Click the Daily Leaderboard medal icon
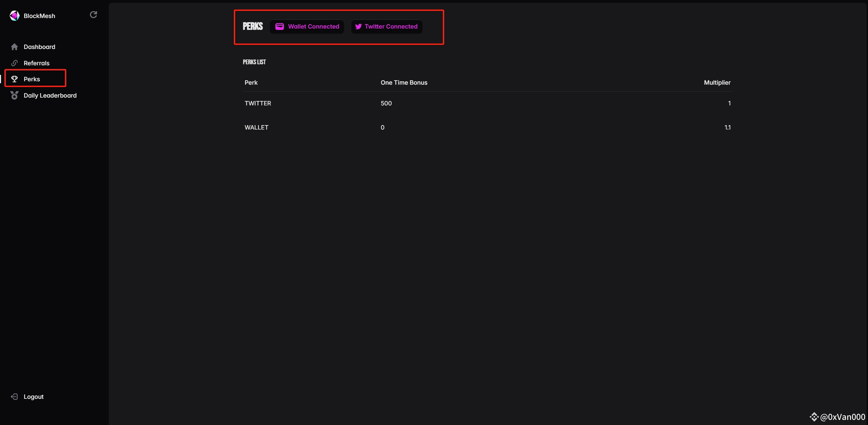The image size is (868, 425). 14,96
